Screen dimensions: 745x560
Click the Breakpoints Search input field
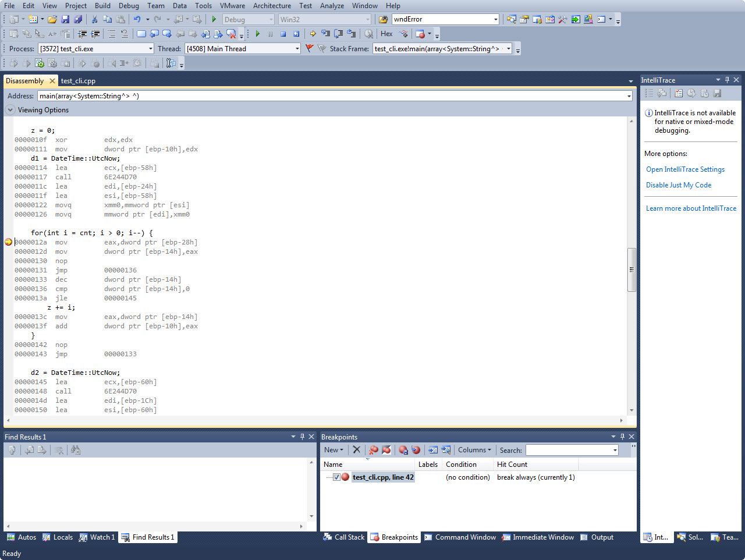pos(568,450)
